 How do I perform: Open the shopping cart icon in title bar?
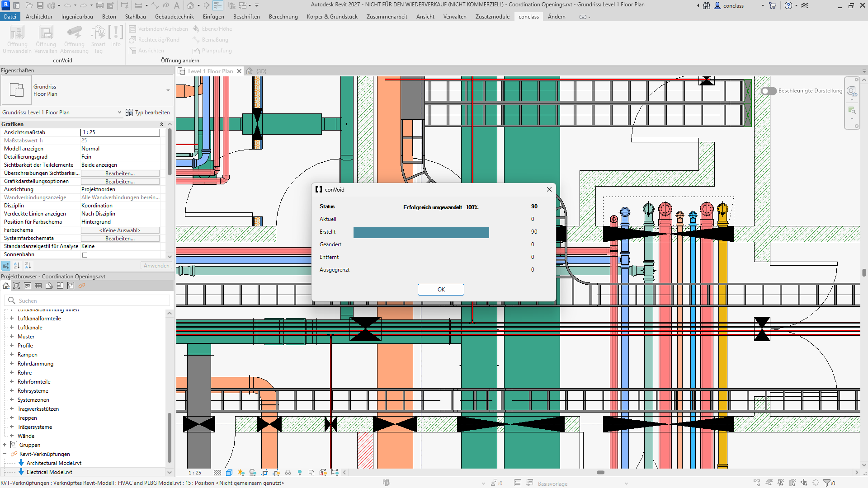(773, 5)
